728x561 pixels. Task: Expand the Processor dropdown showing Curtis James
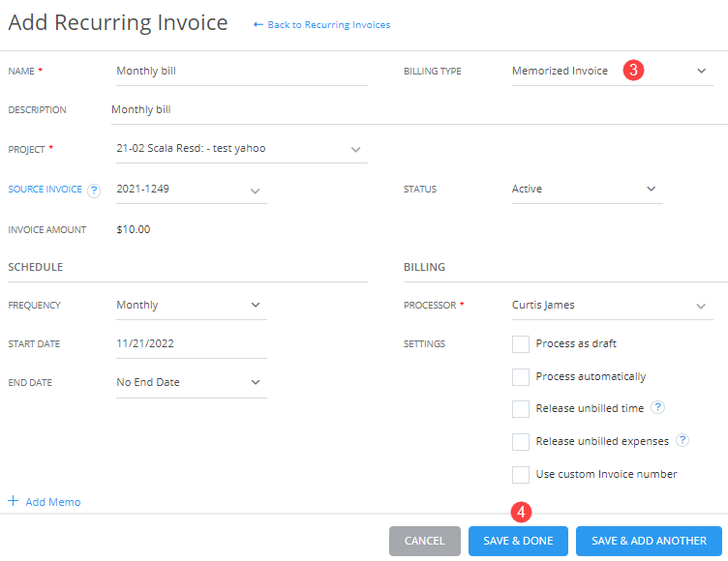click(x=613, y=306)
